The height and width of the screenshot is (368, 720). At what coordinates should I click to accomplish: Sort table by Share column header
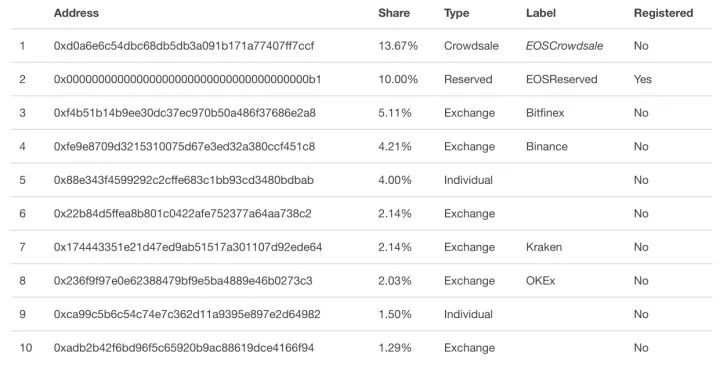394,13
